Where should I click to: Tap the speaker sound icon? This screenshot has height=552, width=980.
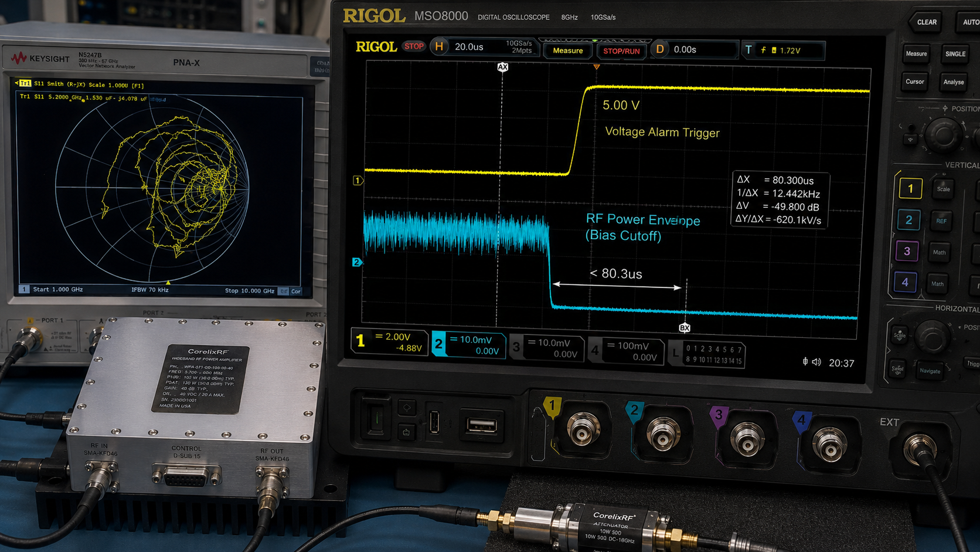[x=816, y=362]
